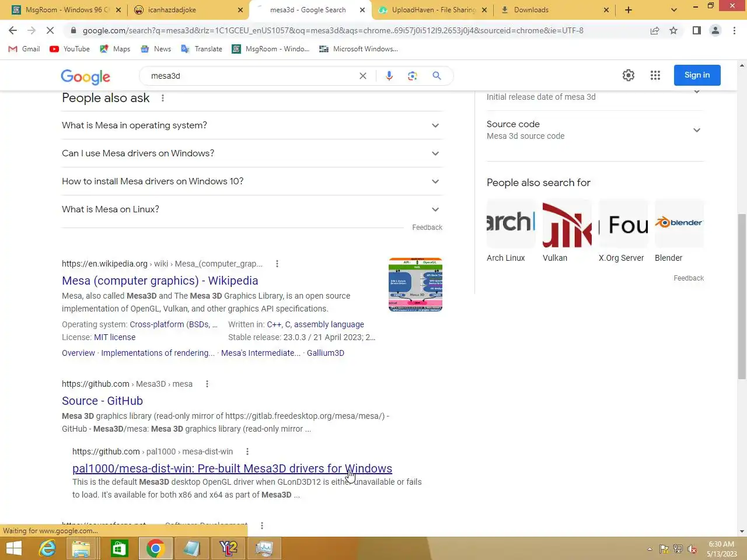Search by image with the Lens icon

[413, 76]
